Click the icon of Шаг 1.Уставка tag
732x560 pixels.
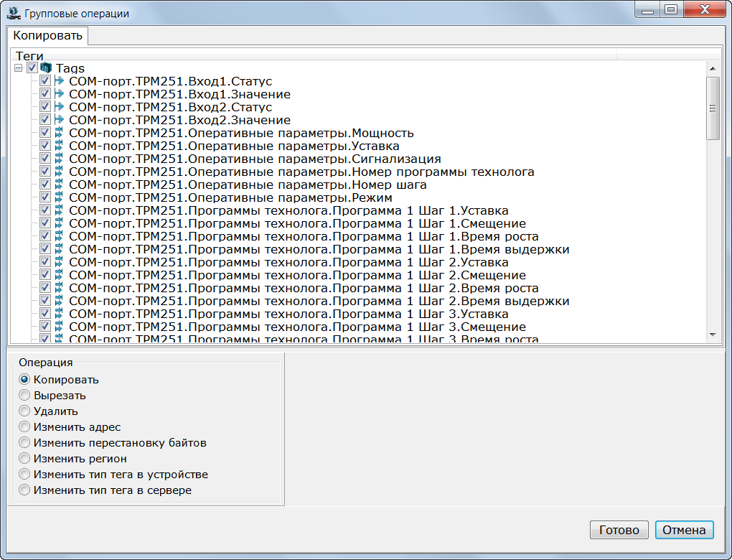(x=59, y=210)
